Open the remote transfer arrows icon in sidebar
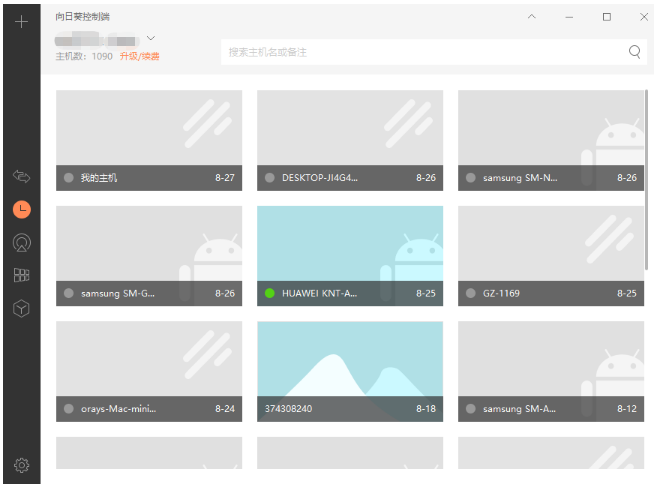Viewport: 654px width, 489px height. coord(21,176)
